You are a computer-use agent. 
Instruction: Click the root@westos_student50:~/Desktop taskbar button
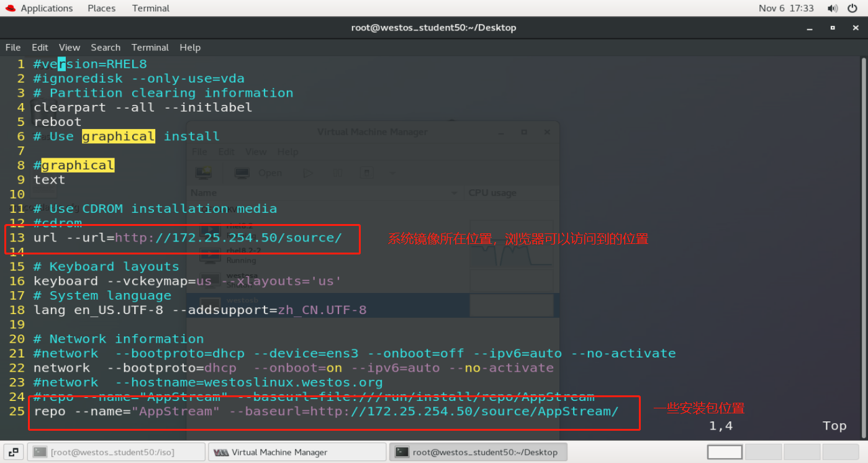coord(478,452)
